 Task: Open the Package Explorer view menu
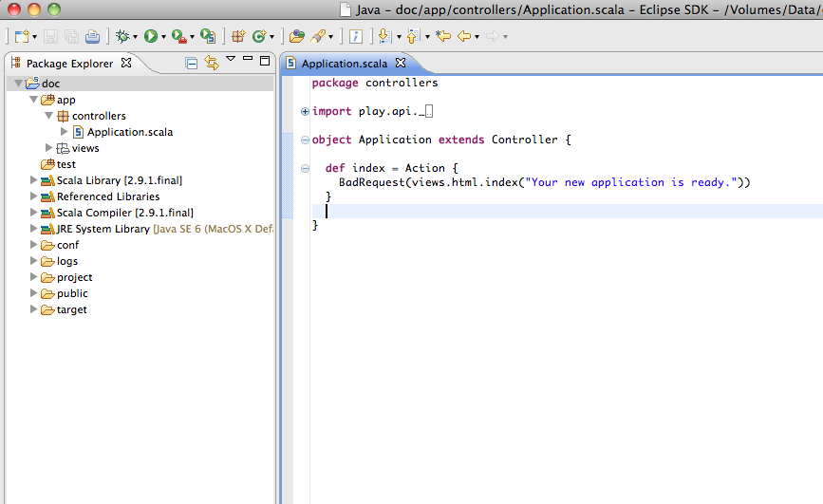click(230, 60)
